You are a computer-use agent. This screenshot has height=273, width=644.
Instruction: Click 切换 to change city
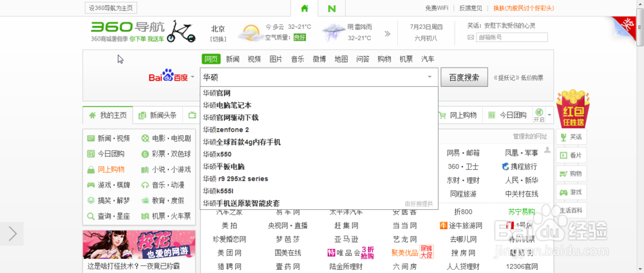click(218, 39)
